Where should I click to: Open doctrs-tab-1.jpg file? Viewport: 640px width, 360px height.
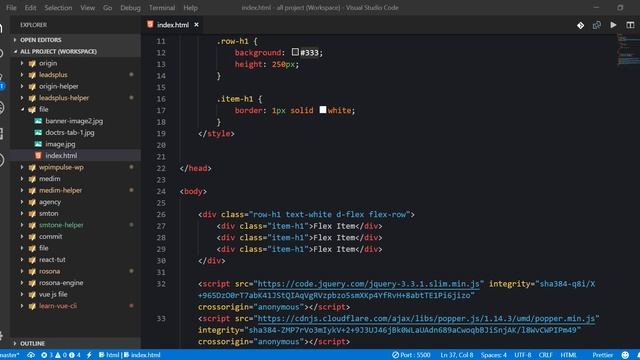69,133
